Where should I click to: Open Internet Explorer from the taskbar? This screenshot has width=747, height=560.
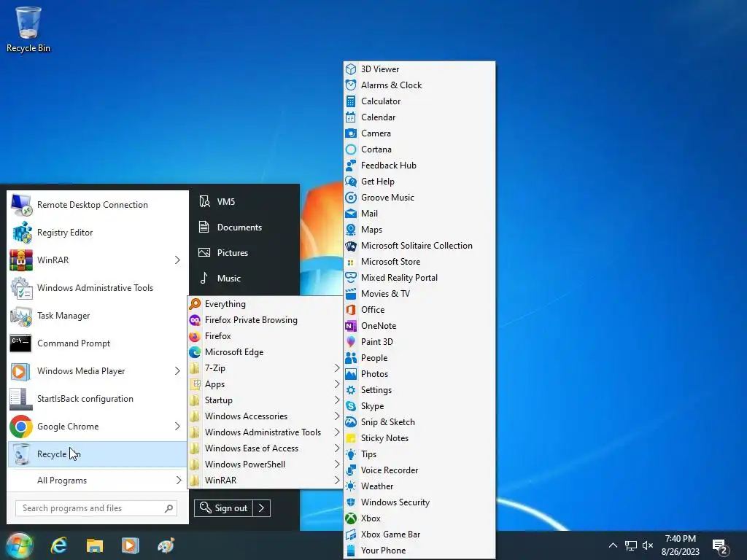click(59, 545)
